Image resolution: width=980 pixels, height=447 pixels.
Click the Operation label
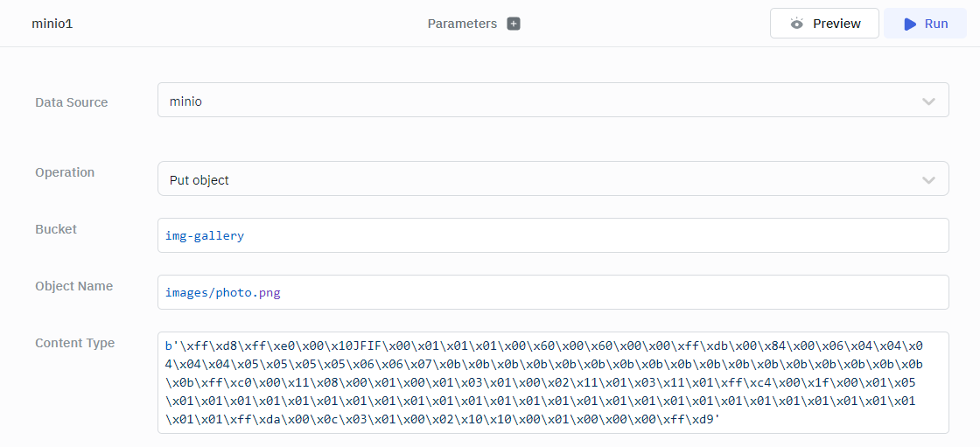(x=65, y=172)
